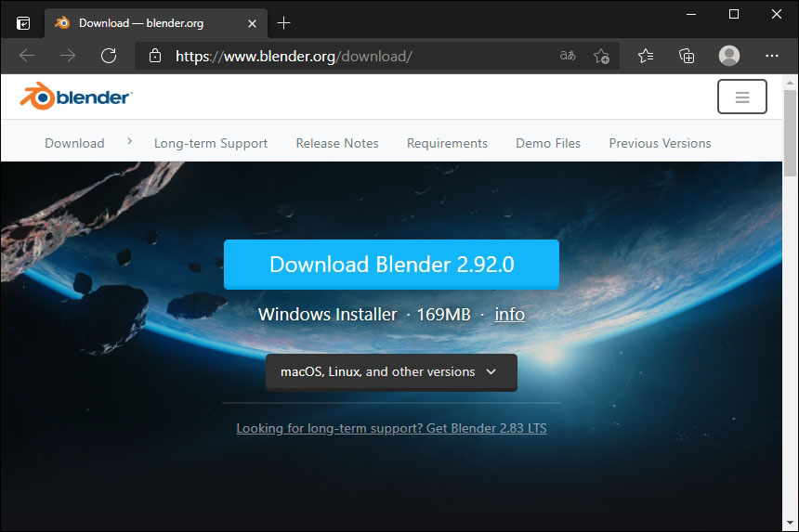Open Release Notes page
This screenshot has height=532, width=799.
(x=337, y=143)
